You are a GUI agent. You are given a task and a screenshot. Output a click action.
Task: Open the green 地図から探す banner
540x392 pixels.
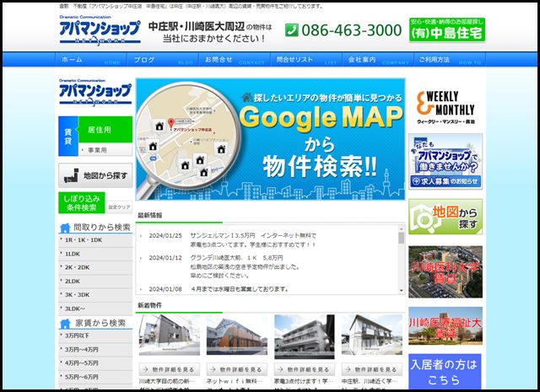coord(445,217)
